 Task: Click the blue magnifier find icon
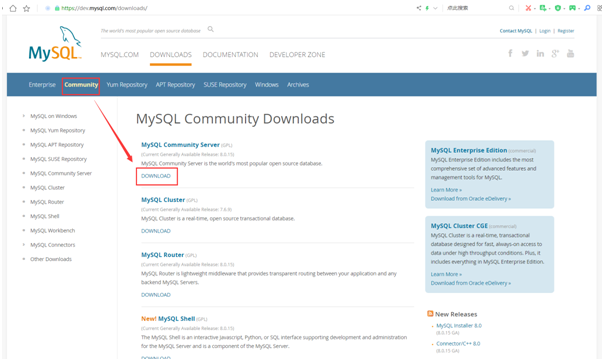pos(587,8)
